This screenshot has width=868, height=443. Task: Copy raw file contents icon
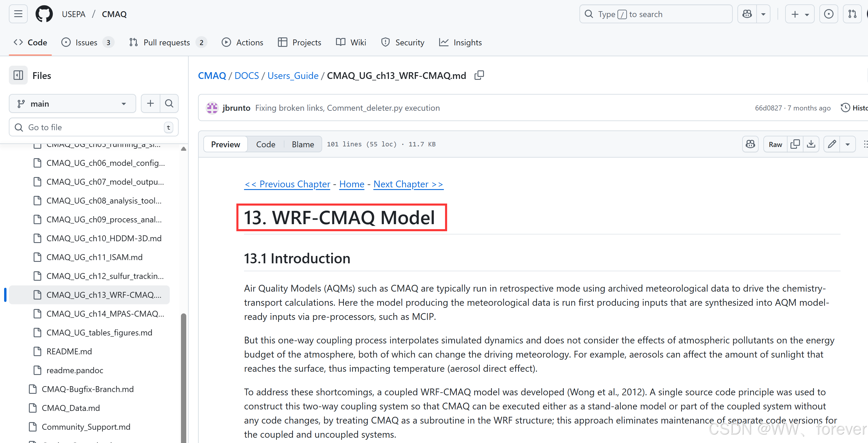click(x=795, y=144)
